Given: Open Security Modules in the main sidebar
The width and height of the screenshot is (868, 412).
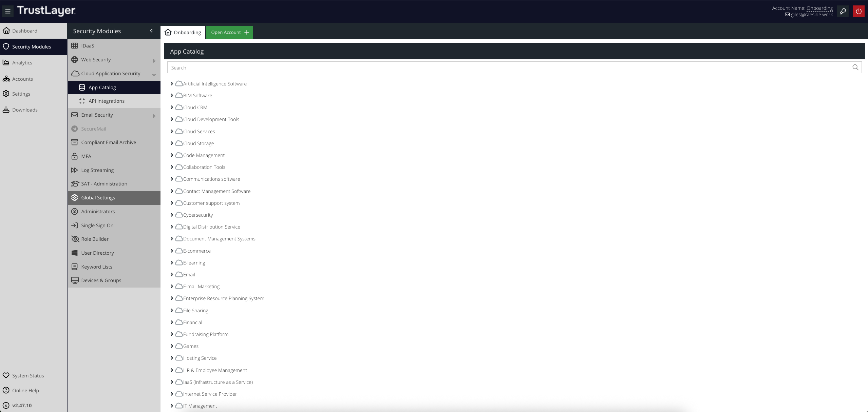Looking at the screenshot, I should click(x=34, y=46).
